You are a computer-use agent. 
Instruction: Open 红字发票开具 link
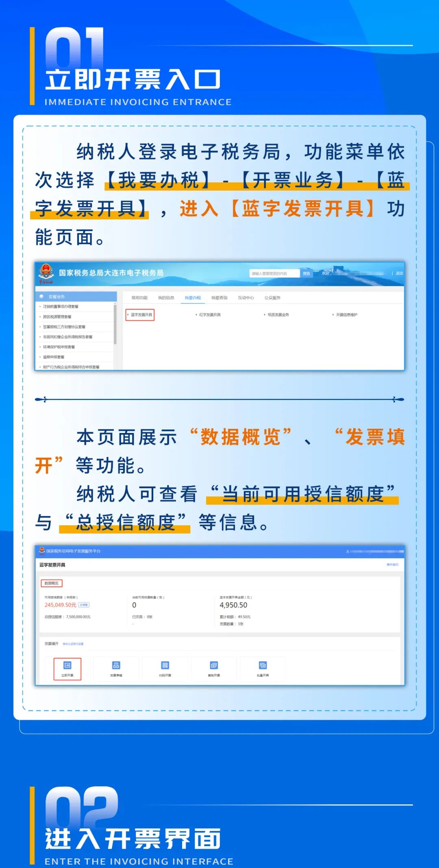210,315
